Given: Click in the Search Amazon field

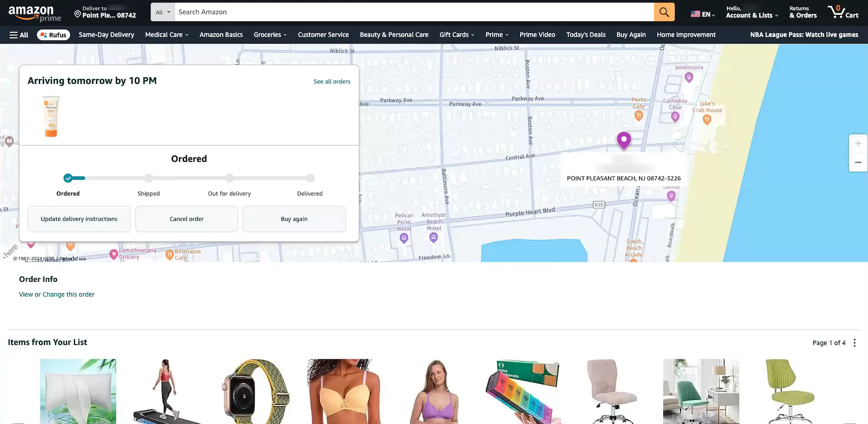Looking at the screenshot, I should pos(414,12).
